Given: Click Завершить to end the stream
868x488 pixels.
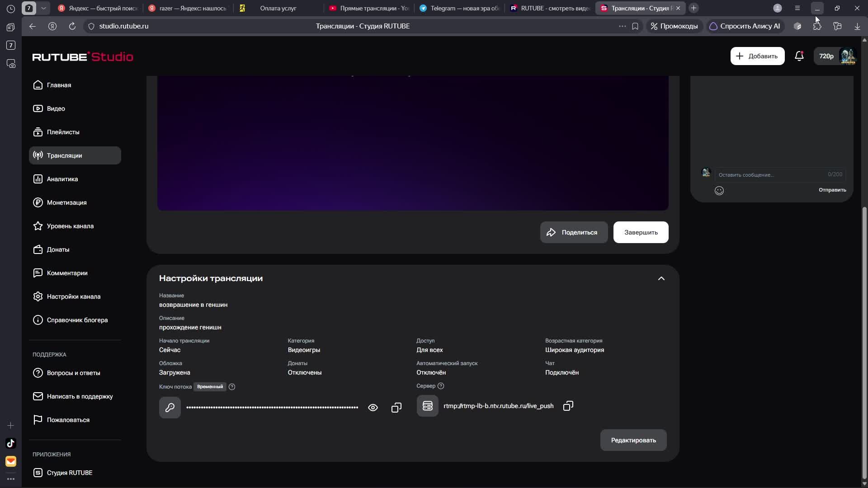Looking at the screenshot, I should tap(641, 232).
